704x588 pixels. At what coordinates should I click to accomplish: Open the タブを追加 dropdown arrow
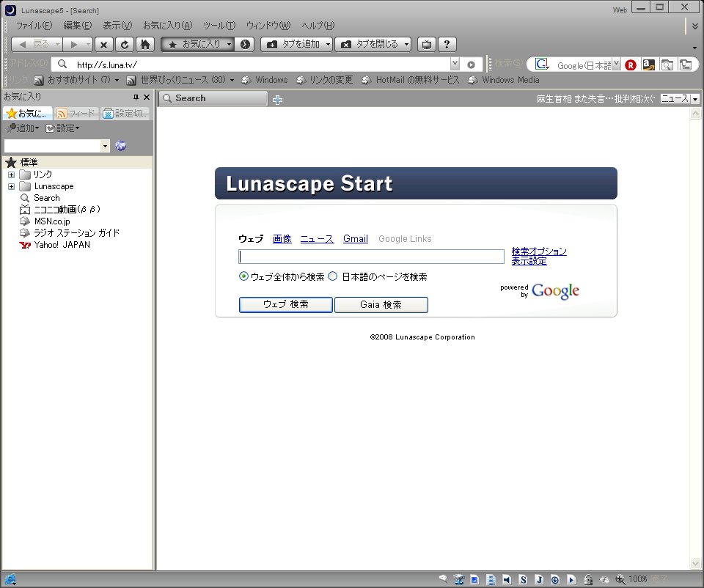click(x=328, y=45)
